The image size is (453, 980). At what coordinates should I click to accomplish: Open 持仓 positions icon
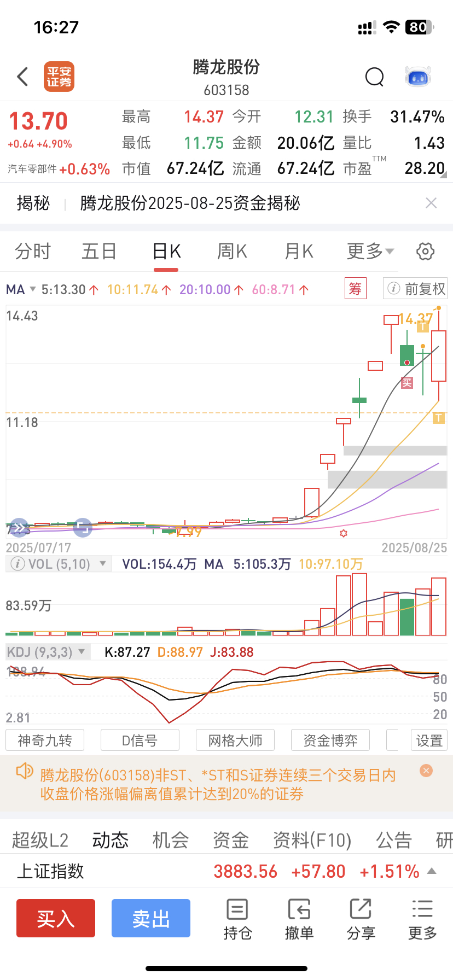237,919
